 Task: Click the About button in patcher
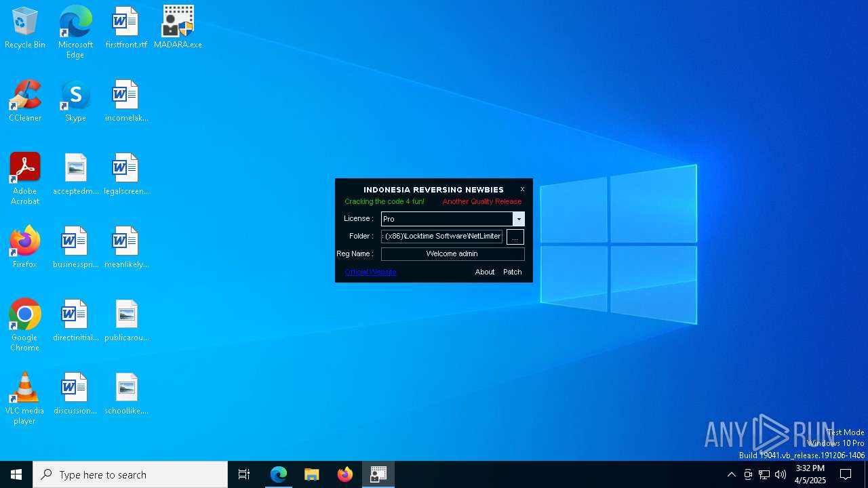click(x=485, y=272)
